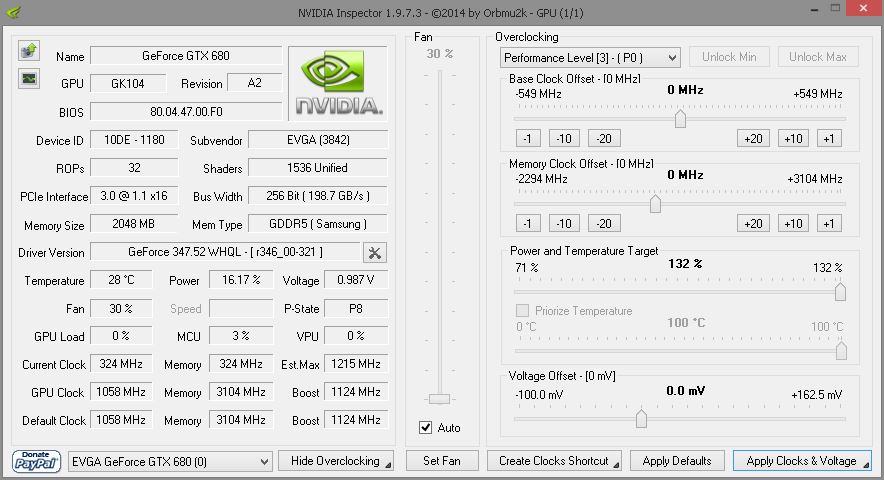Click the Base Clock Offset slider handle
Screen dimensions: 884x480
click(680, 118)
